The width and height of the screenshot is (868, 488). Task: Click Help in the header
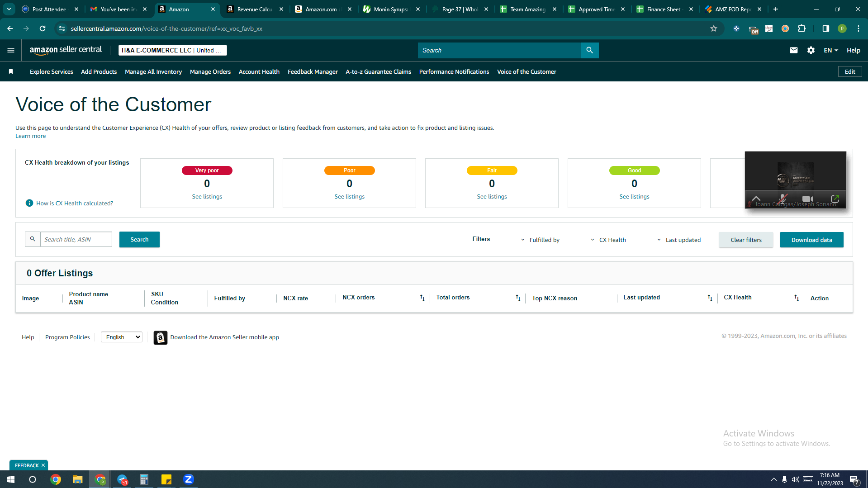(853, 50)
